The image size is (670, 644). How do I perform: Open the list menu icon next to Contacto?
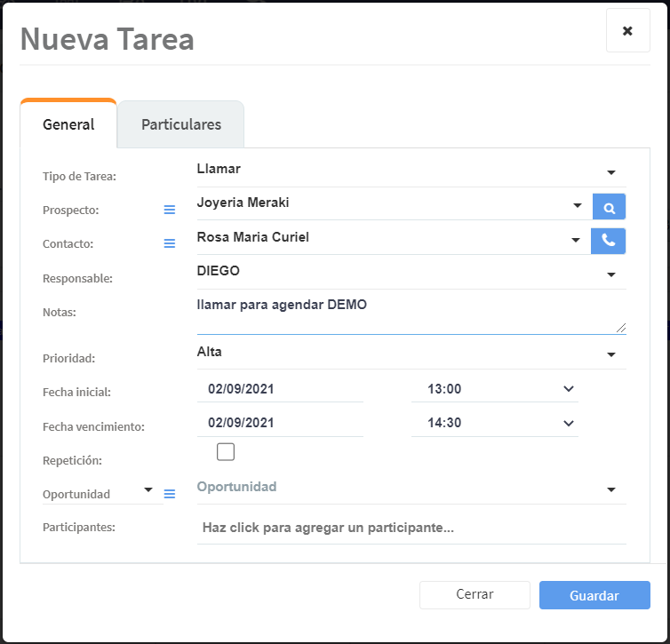coord(170,243)
